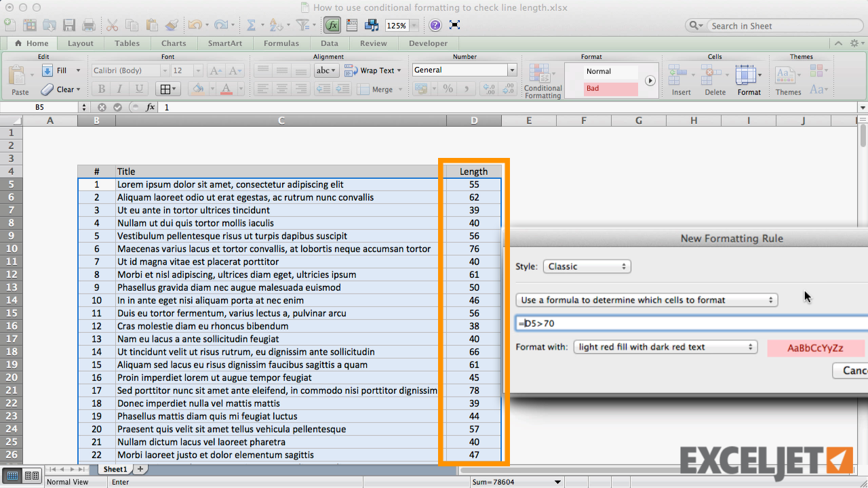
Task: Open the General number format dropdown
Action: [464, 70]
